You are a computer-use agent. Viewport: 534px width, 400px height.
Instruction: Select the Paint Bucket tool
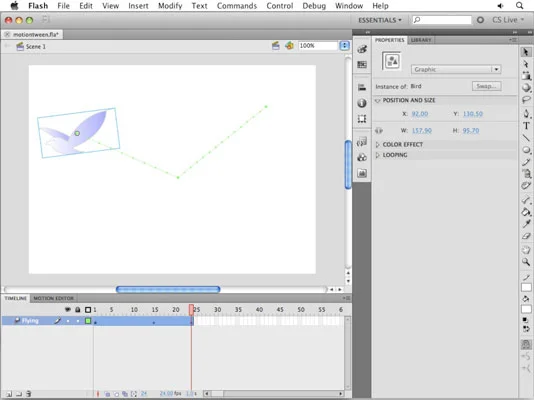pos(526,212)
